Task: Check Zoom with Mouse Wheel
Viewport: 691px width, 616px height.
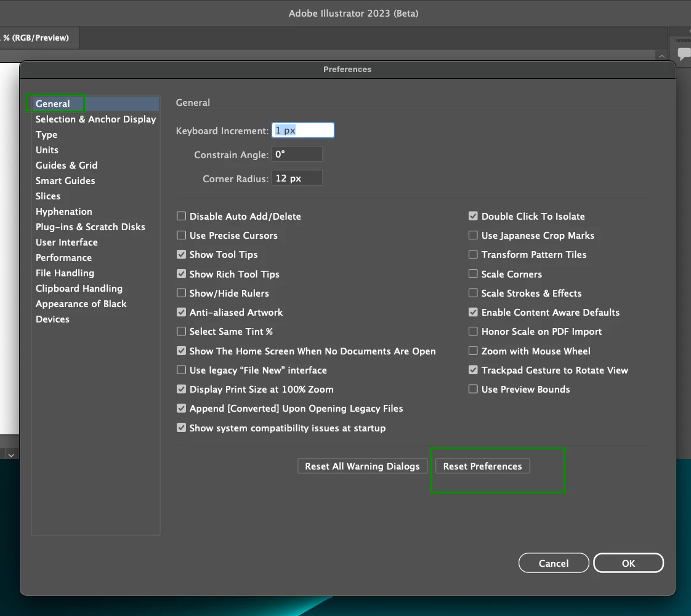Action: tap(473, 351)
